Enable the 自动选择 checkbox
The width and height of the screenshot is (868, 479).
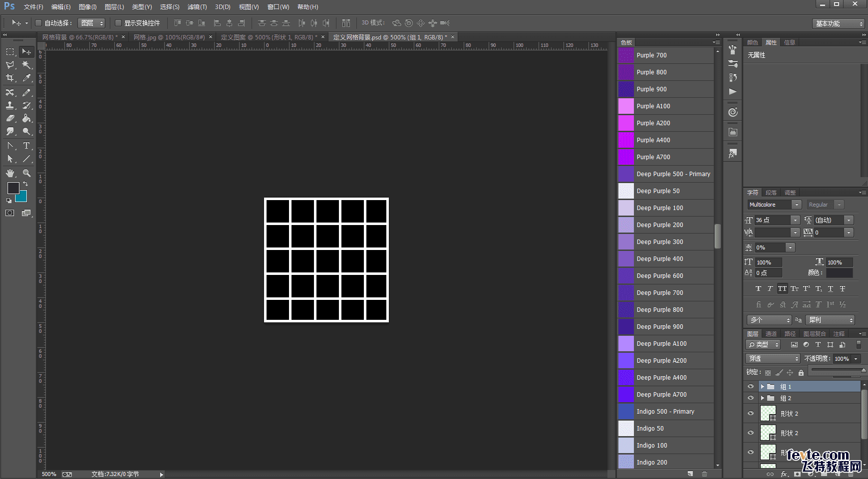(x=38, y=23)
